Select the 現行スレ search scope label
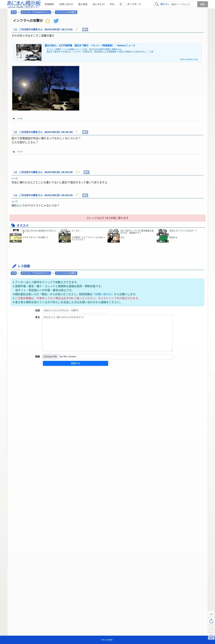The image size is (215, 644). click(x=165, y=4)
